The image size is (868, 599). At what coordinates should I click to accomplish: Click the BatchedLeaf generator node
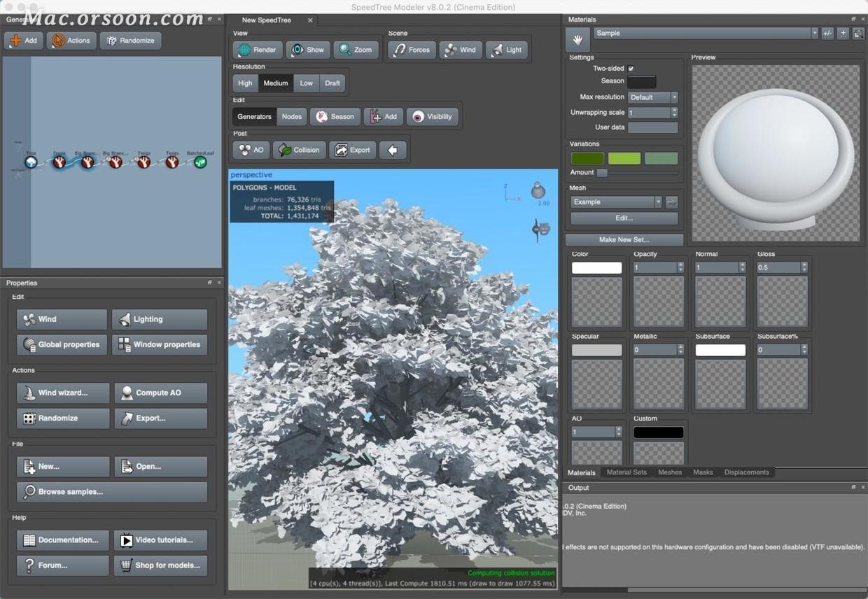(x=200, y=162)
